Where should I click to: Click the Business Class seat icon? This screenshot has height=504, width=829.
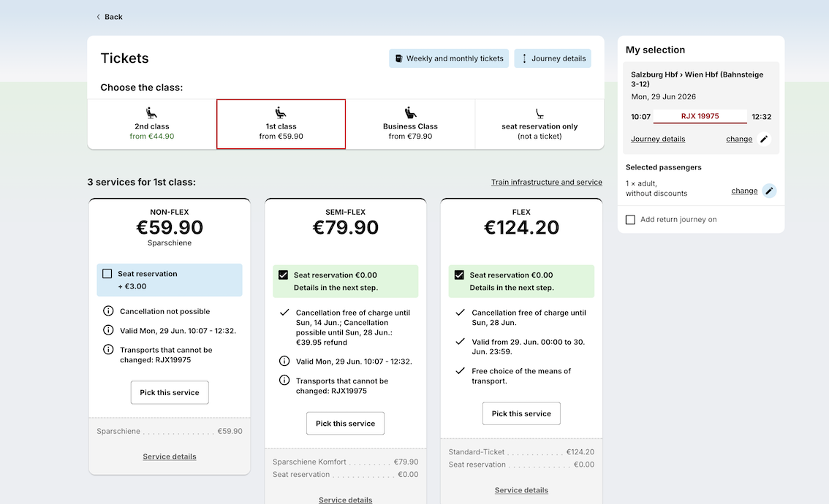[410, 112]
